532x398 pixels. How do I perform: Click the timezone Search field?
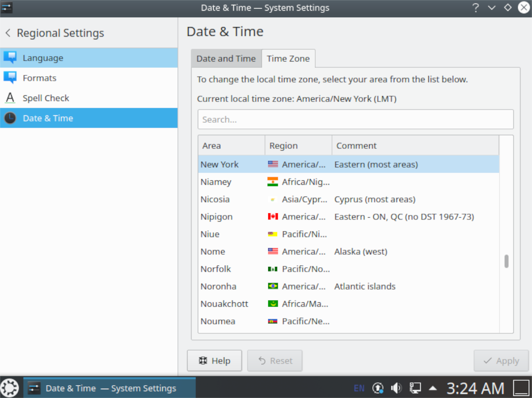click(x=356, y=119)
